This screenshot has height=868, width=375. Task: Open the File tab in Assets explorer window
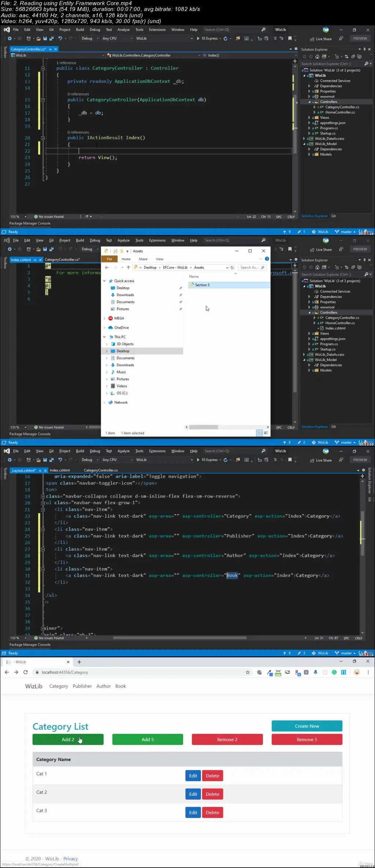[109, 259]
